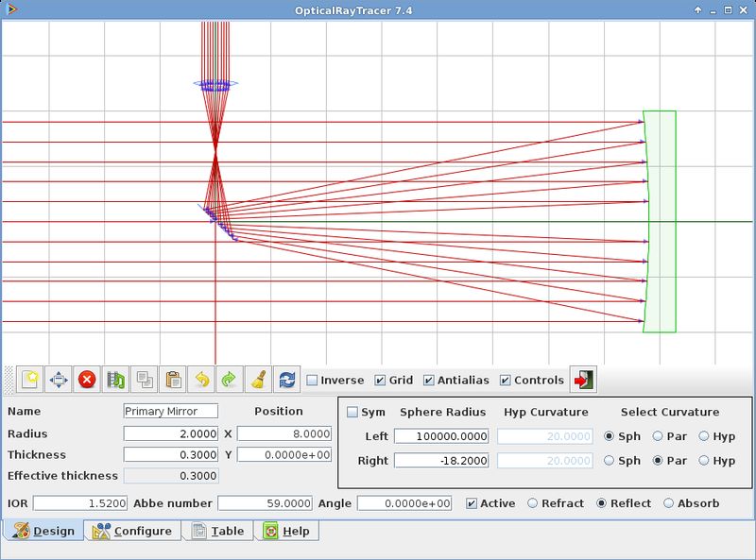Click the four-arrow fit-to-view icon
Screen dimensions: 756x560
click(x=59, y=380)
